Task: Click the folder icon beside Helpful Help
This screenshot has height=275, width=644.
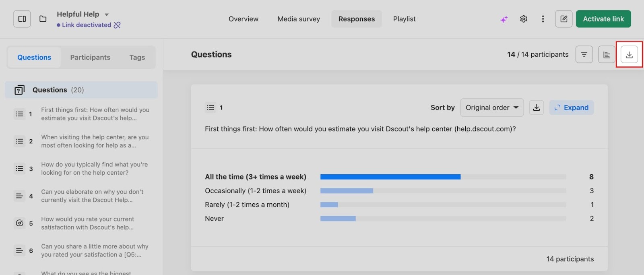Action: [43, 19]
